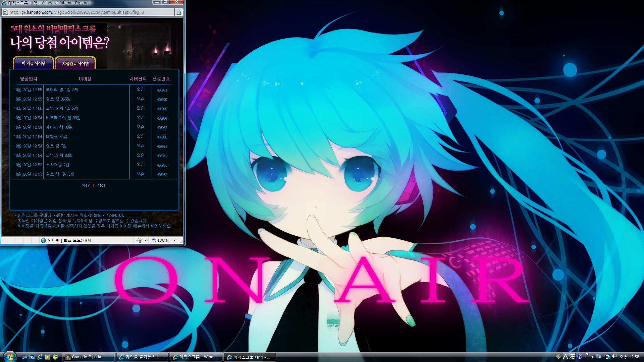Viewport: 644px width, 362px height.
Task: Click 아이템 column header
Action: pyautogui.click(x=85, y=79)
